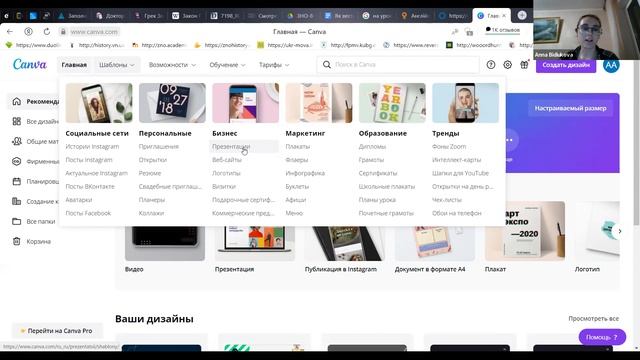
Task: Click the padlock icon in the address bar
Action: 63,31
